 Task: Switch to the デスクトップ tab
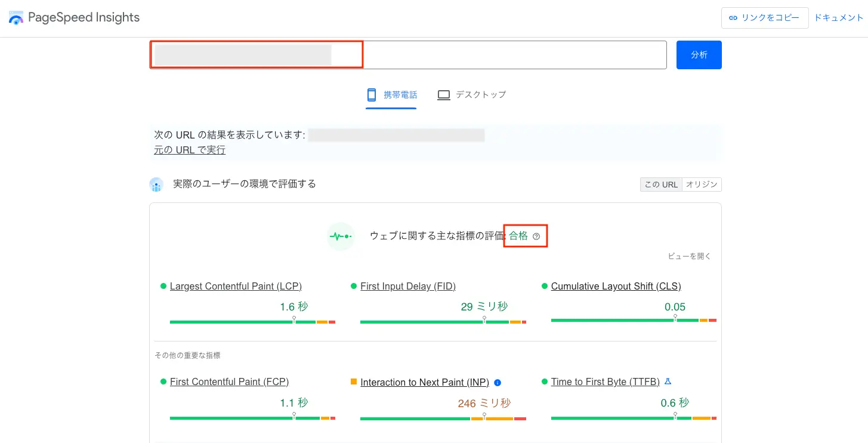[471, 95]
